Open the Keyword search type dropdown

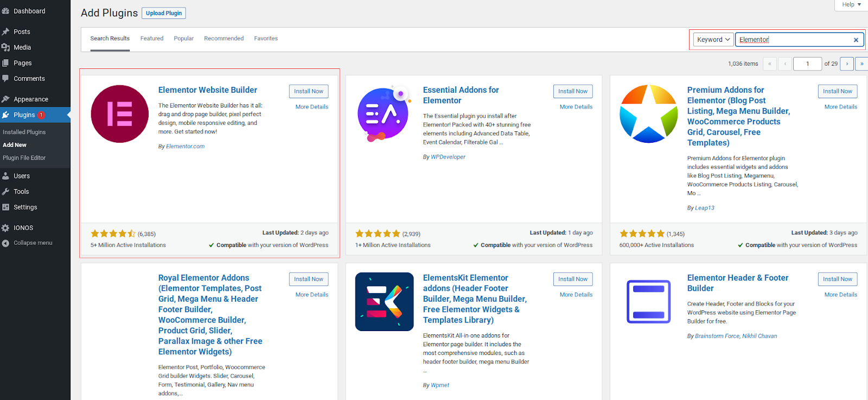(x=713, y=40)
